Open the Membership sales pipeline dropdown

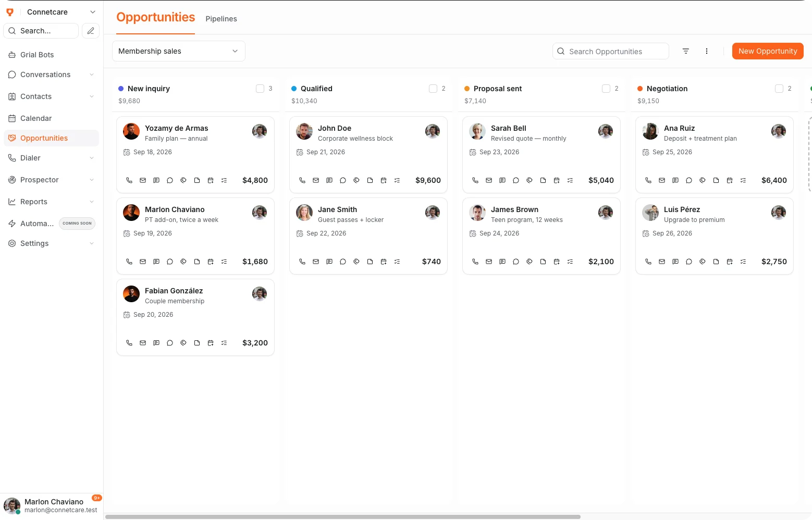click(179, 51)
